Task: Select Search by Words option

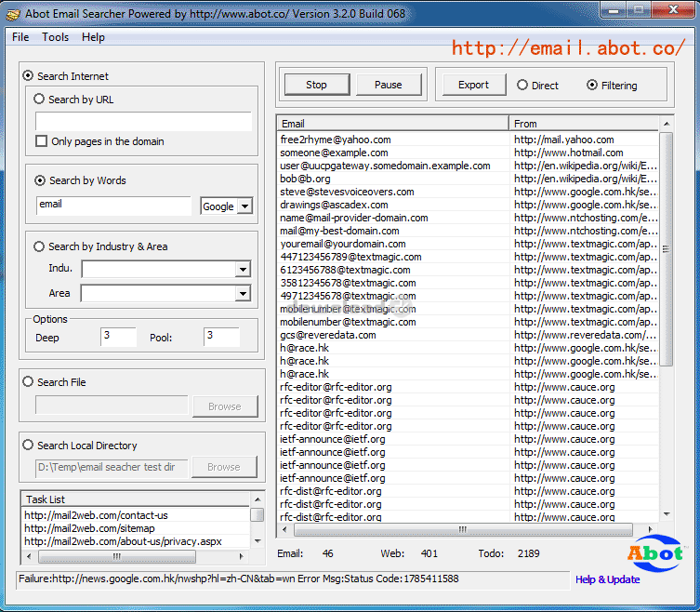Action: [40, 180]
